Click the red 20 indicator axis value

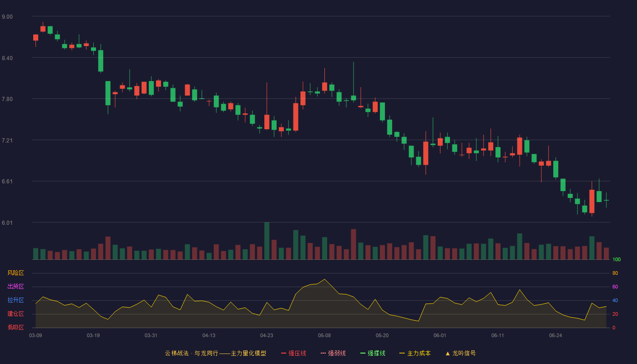[x=615, y=314]
